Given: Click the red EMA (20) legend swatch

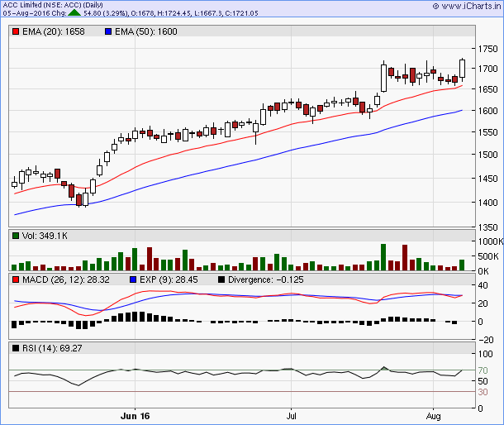Looking at the screenshot, I should (x=16, y=31).
